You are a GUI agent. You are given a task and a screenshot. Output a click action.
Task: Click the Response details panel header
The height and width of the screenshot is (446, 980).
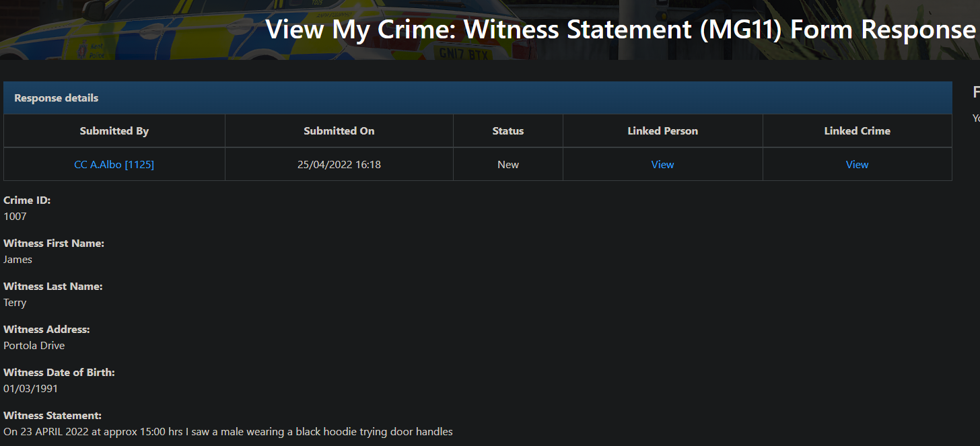(x=57, y=98)
